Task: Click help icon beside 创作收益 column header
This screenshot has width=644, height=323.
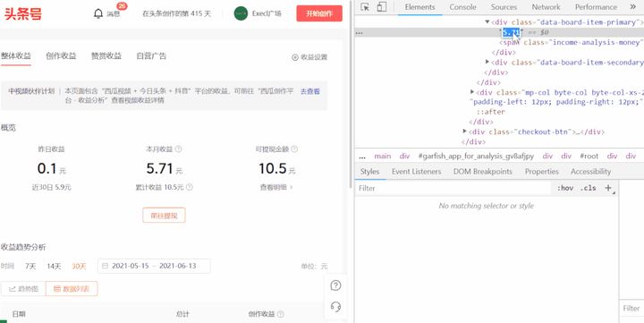Action: point(281,314)
